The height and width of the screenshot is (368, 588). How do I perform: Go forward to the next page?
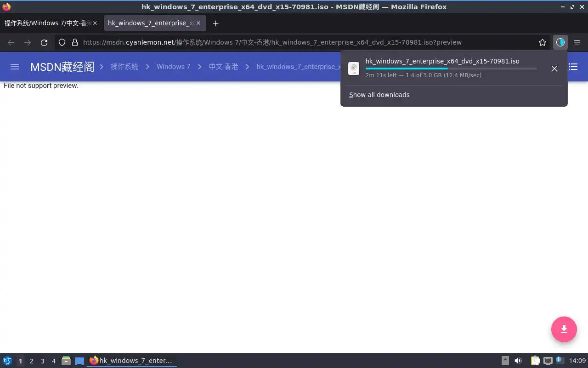point(28,42)
